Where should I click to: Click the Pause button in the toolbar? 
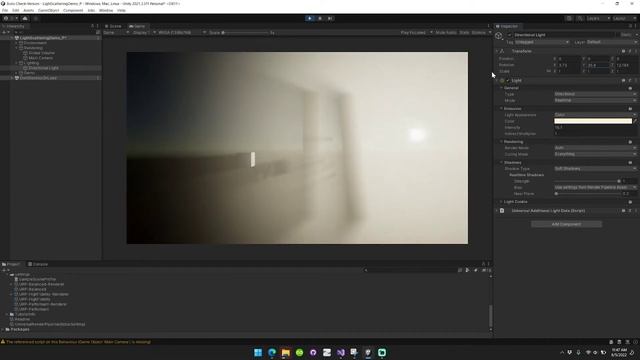pyautogui.click(x=320, y=18)
